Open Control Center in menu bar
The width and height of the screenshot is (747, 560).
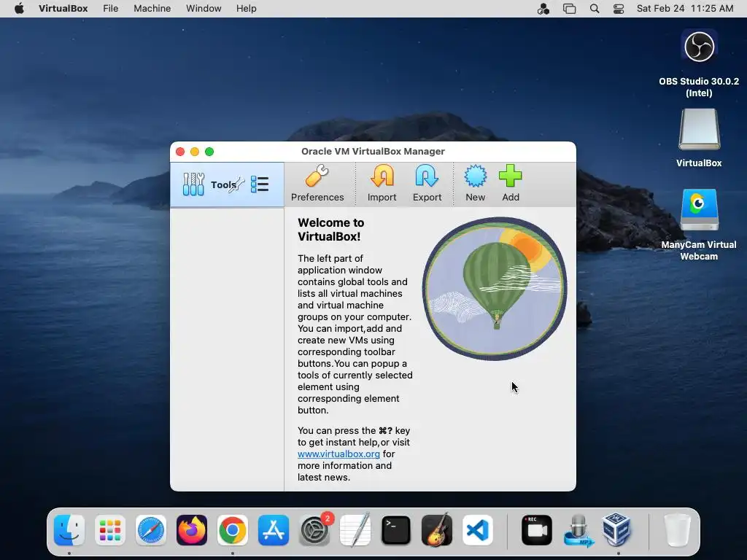click(619, 9)
